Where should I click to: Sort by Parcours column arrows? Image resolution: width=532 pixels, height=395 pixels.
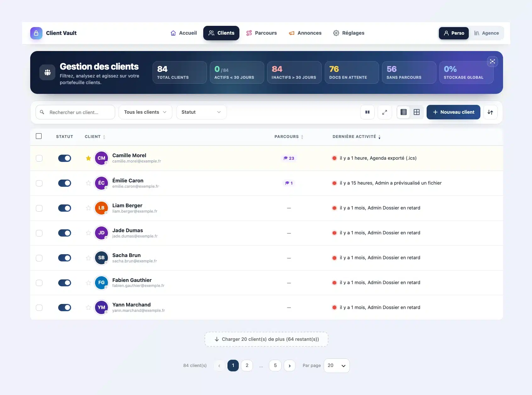[x=302, y=137]
